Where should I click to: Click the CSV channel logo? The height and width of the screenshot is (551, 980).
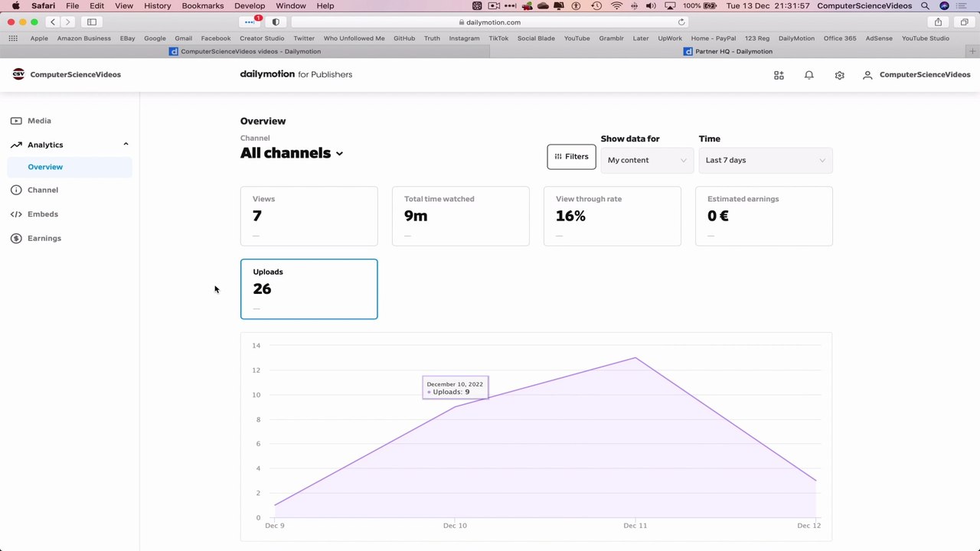18,74
